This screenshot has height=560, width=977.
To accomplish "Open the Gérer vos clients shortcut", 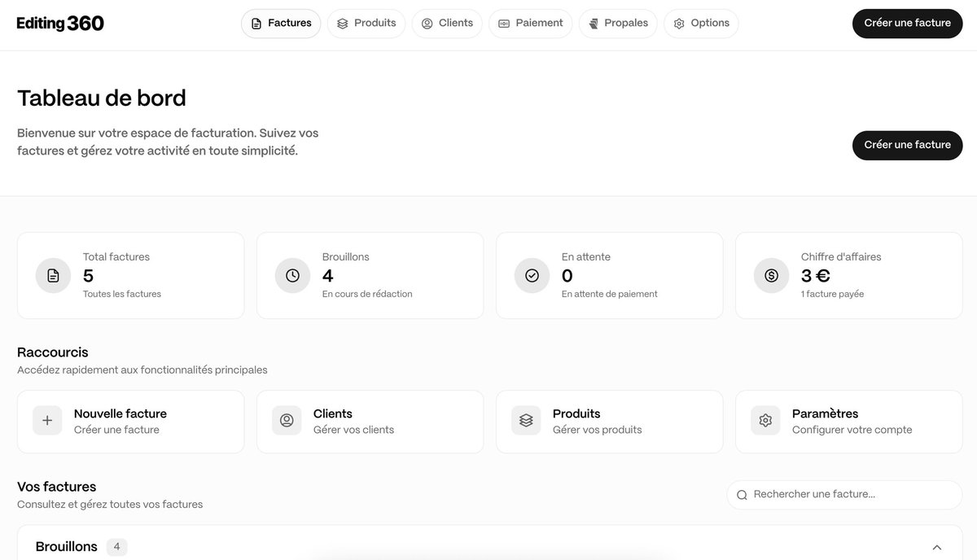I will [370, 422].
